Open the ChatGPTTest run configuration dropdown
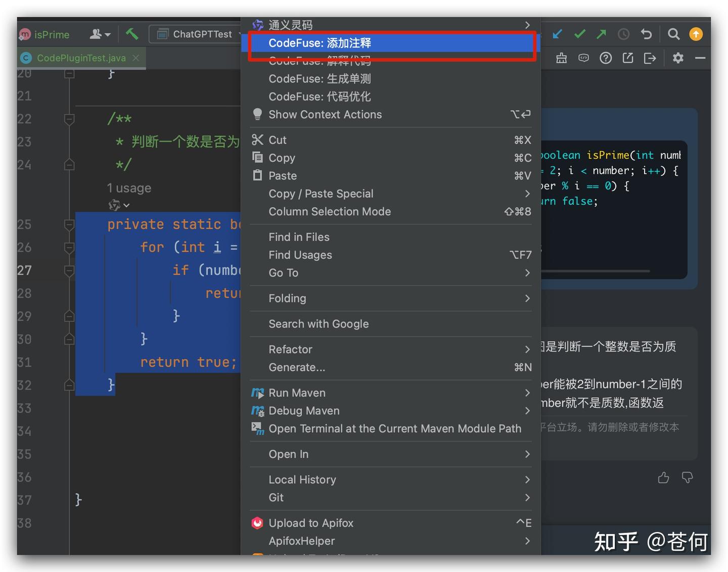728x572 pixels. (x=197, y=34)
